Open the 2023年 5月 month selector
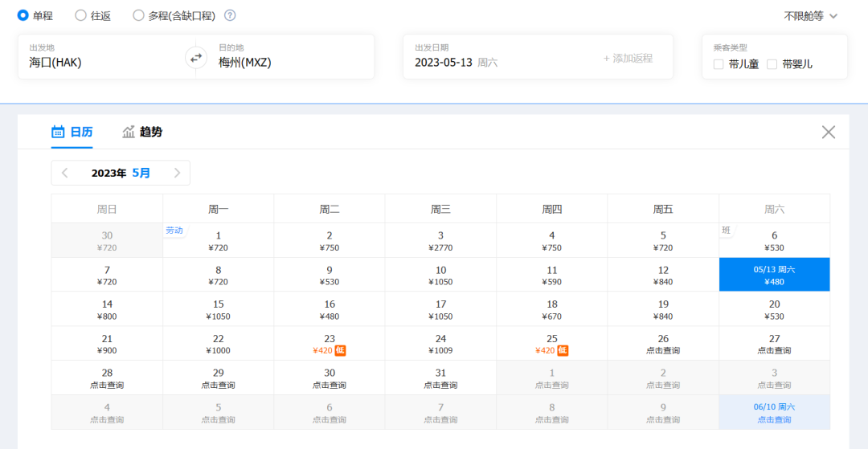Viewport: 868px width, 449px height. (x=121, y=173)
